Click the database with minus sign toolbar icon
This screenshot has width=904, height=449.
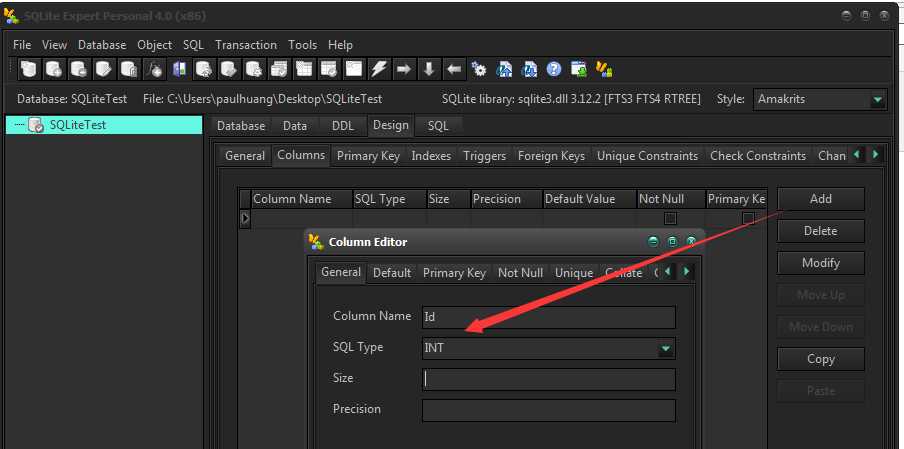pos(78,69)
